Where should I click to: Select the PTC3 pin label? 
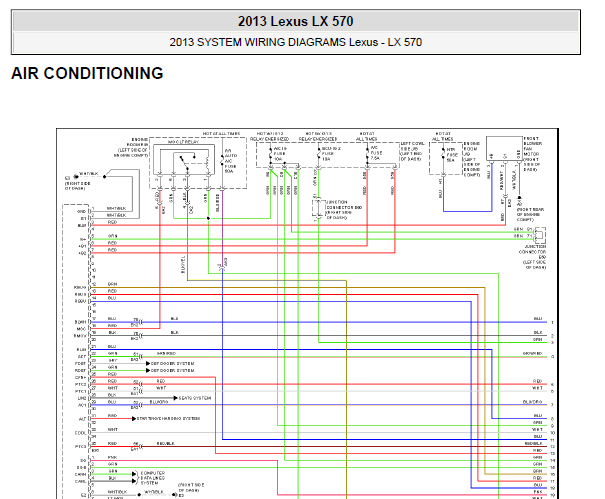tap(80, 447)
